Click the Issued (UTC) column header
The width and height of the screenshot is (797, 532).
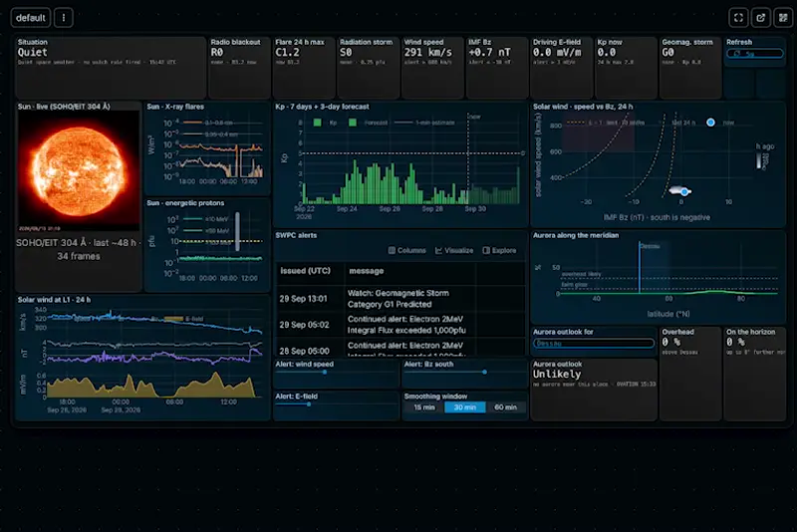point(306,271)
